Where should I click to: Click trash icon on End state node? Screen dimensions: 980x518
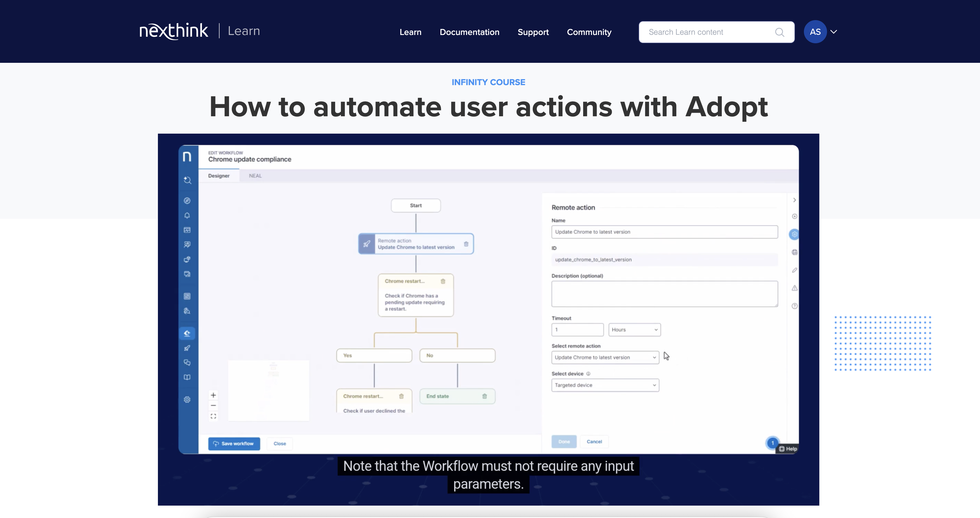click(484, 396)
